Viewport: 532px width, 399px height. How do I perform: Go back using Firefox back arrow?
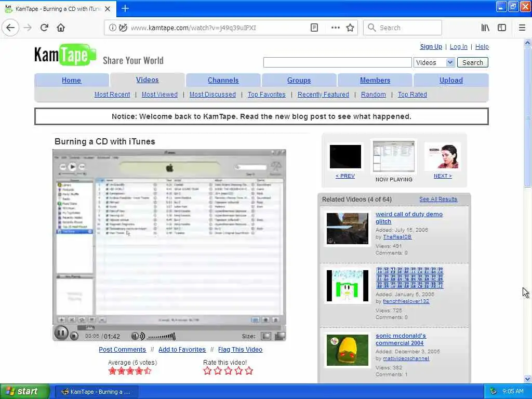(10, 28)
